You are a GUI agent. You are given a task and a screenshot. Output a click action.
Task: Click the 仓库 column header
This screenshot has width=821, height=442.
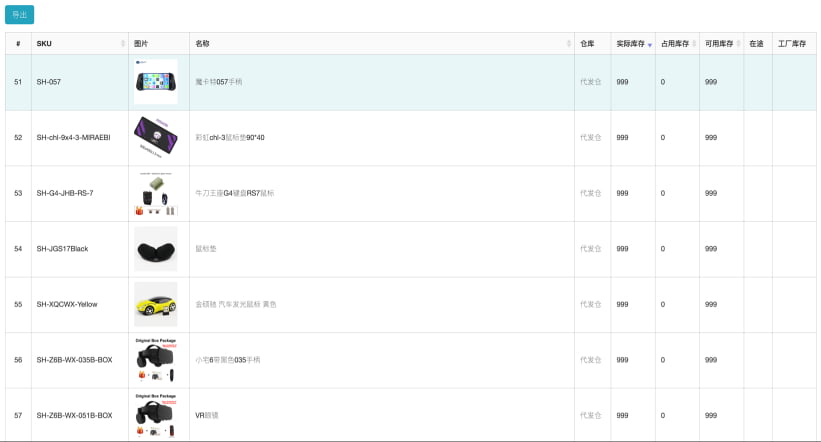(x=593, y=43)
